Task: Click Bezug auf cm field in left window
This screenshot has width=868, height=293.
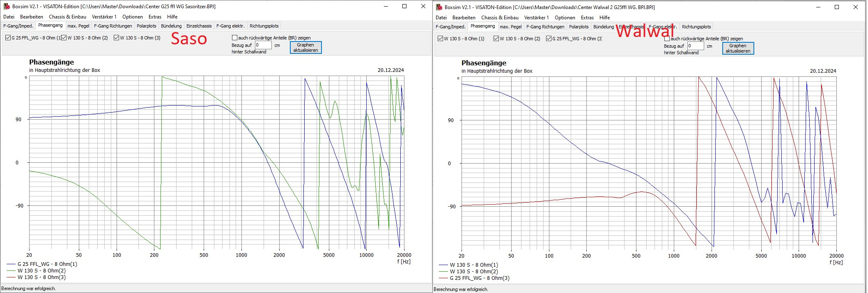Action: coord(263,45)
